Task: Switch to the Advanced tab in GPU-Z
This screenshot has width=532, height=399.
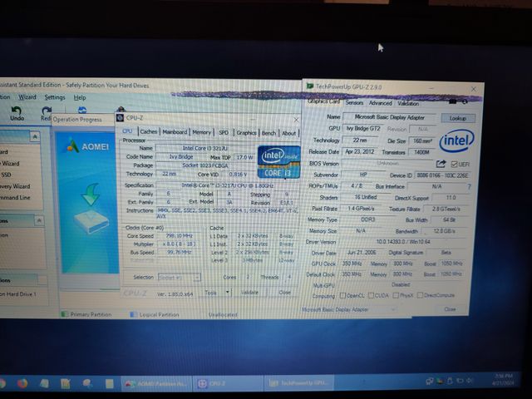Action: pyautogui.click(x=381, y=103)
